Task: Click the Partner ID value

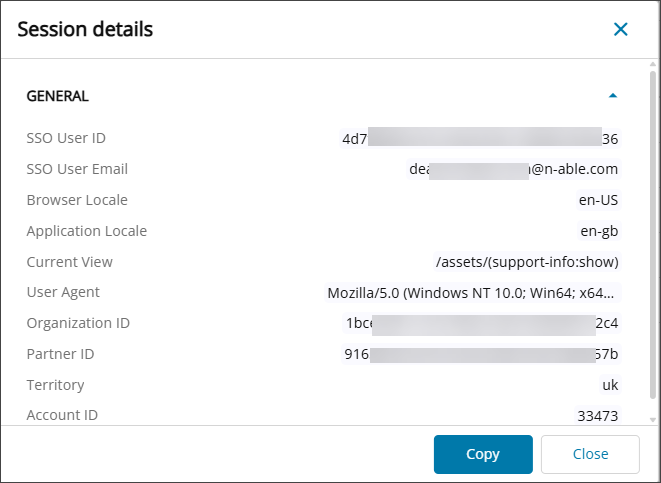Action: coord(481,354)
